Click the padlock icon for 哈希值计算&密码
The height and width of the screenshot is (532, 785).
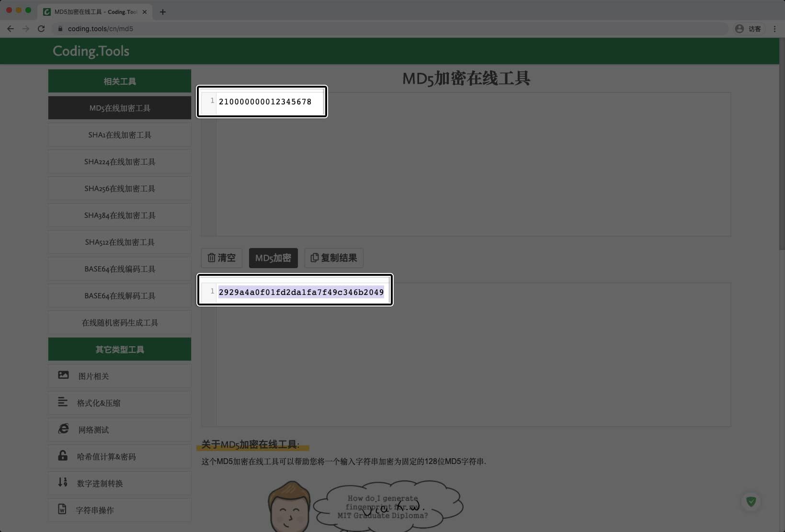[63, 455]
